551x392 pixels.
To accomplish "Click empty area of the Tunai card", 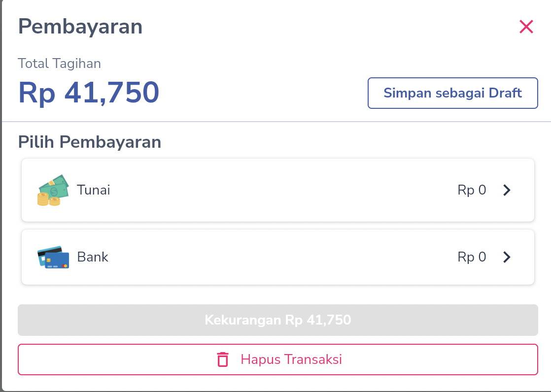I will (276, 190).
